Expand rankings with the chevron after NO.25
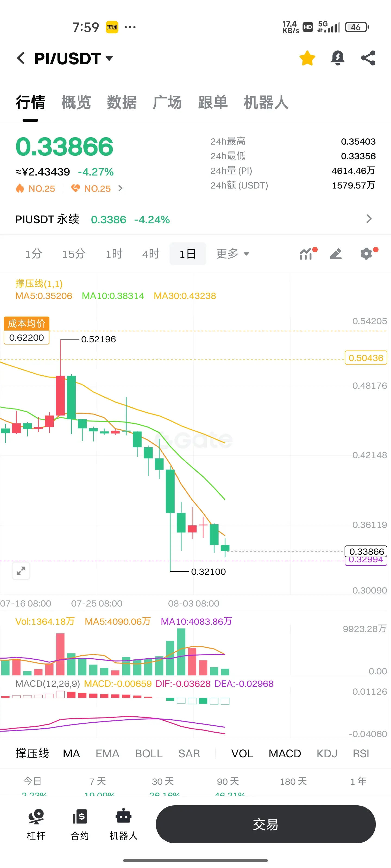Screen dimensions: 391x868 pyautogui.click(x=121, y=188)
